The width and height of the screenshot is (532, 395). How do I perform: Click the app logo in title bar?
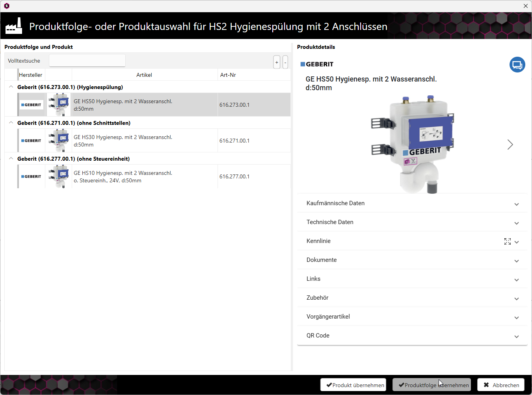pos(7,6)
